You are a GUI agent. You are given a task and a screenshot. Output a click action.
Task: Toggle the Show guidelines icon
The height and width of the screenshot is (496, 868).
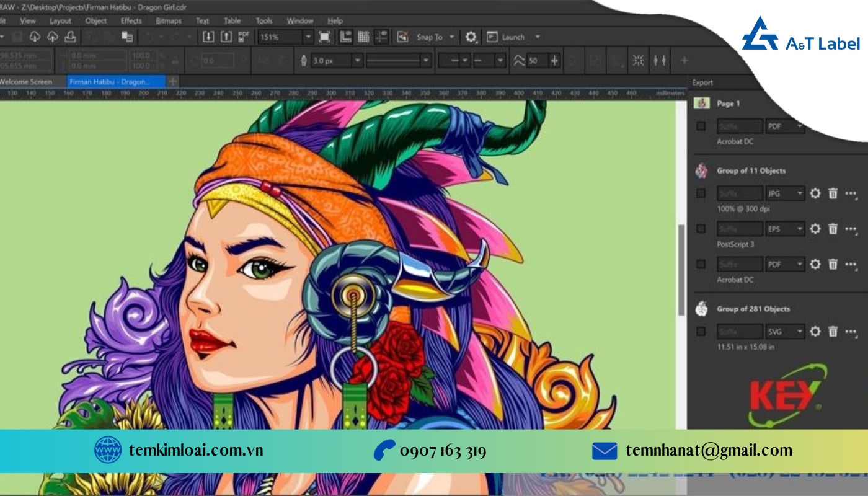coord(382,37)
